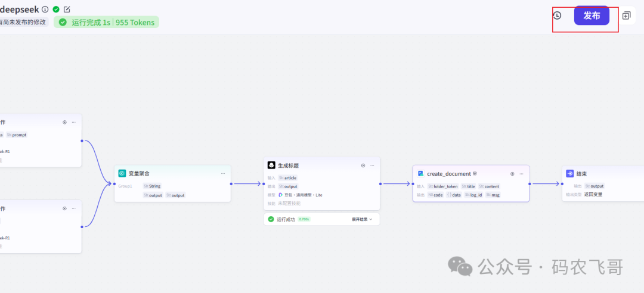Click the 发布 publish button
The height and width of the screenshot is (293, 644).
[592, 15]
